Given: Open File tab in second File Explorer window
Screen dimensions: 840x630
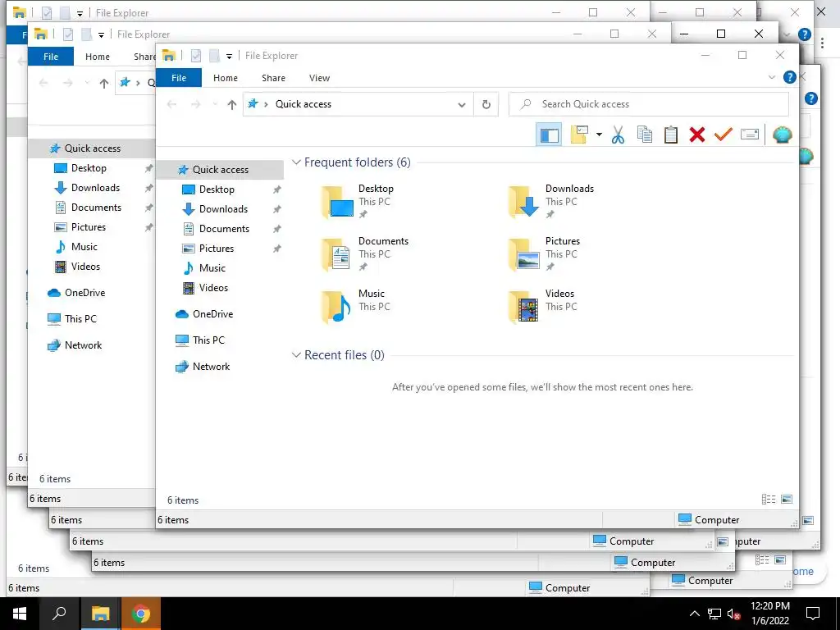Looking at the screenshot, I should (x=51, y=57).
